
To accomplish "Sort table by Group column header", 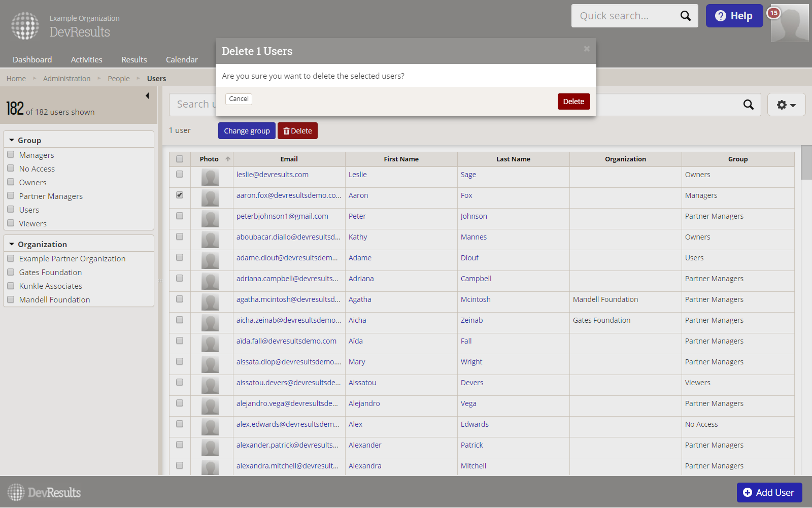I will (738, 159).
